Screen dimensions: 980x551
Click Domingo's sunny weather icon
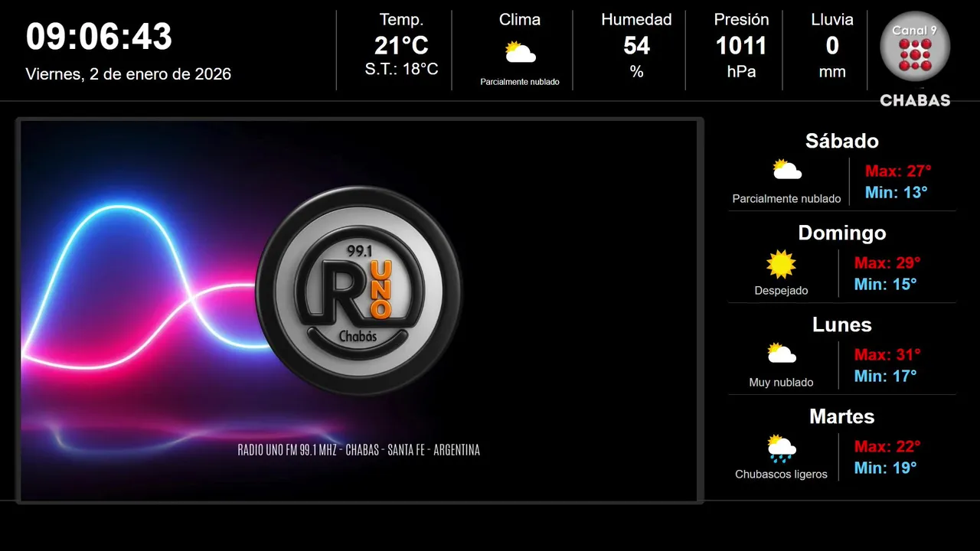781,264
